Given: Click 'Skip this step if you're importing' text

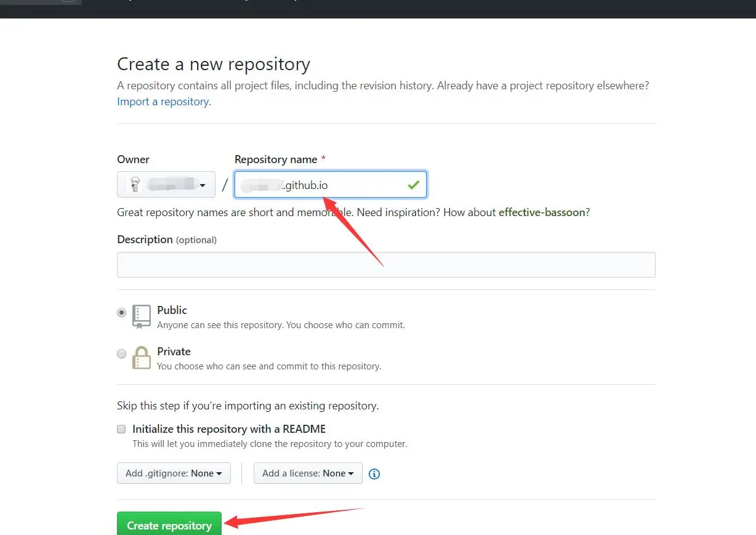Looking at the screenshot, I should tap(248, 406).
